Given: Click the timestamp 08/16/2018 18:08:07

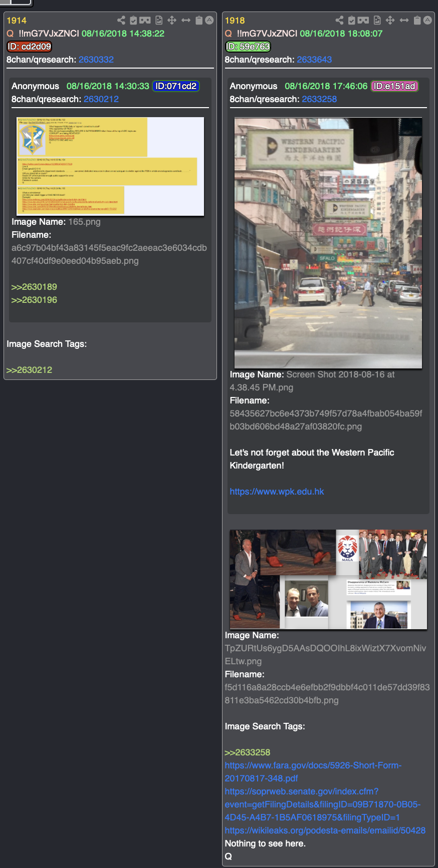Looking at the screenshot, I should [x=341, y=34].
